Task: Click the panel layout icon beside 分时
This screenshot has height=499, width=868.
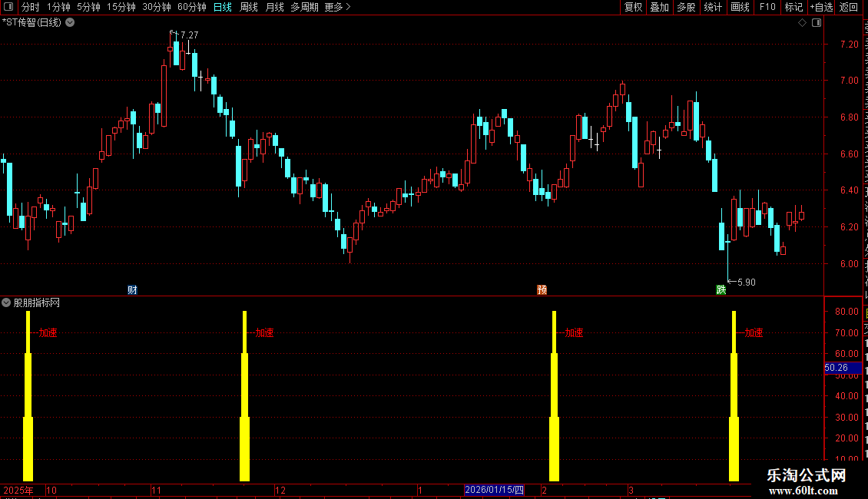Action: coord(8,7)
